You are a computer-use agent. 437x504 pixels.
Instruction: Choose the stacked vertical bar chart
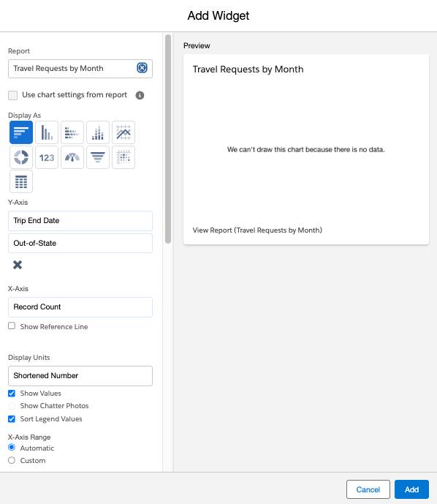pos(98,132)
